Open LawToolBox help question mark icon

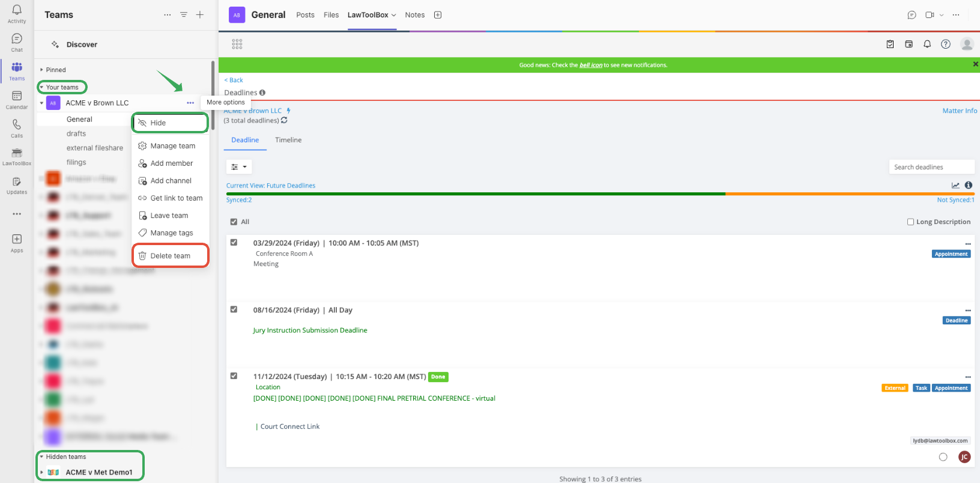(x=946, y=44)
